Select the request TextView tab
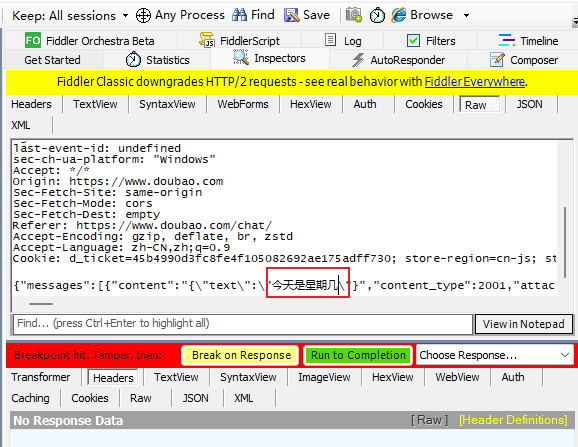 click(x=95, y=104)
